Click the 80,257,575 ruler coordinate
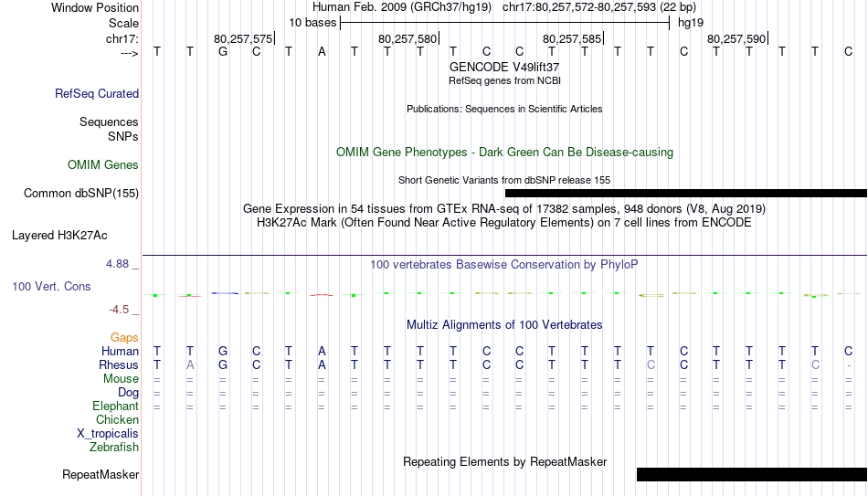 pyautogui.click(x=243, y=38)
